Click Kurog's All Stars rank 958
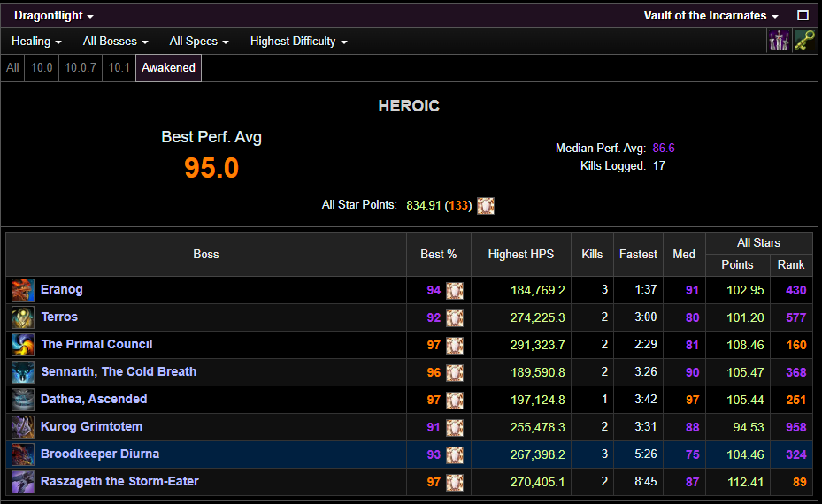The width and height of the screenshot is (822, 504). tap(796, 427)
